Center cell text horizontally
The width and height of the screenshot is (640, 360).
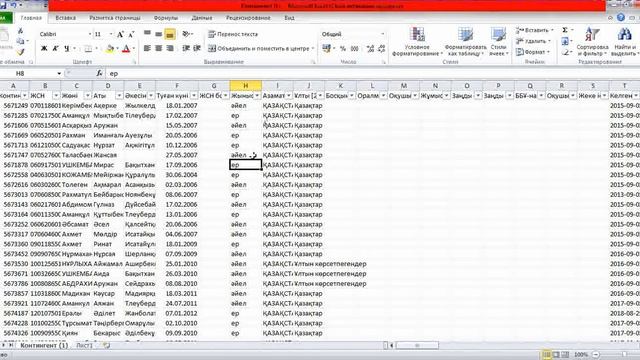tap(158, 49)
